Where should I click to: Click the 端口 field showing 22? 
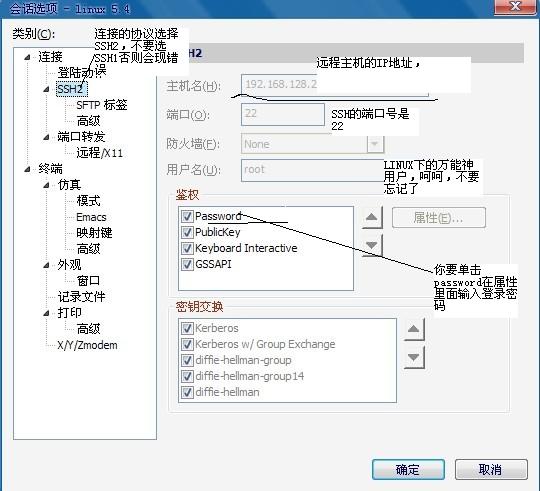[x=283, y=114]
